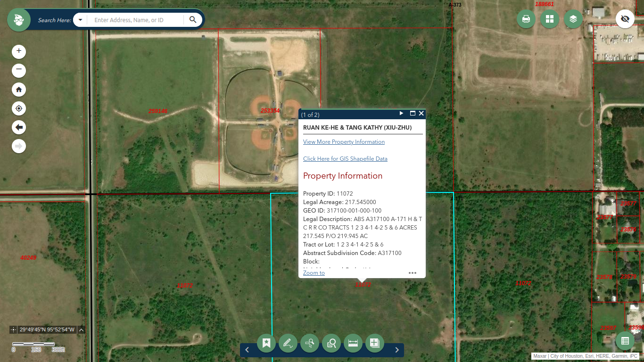Click the parcel label 40249

coord(28,258)
